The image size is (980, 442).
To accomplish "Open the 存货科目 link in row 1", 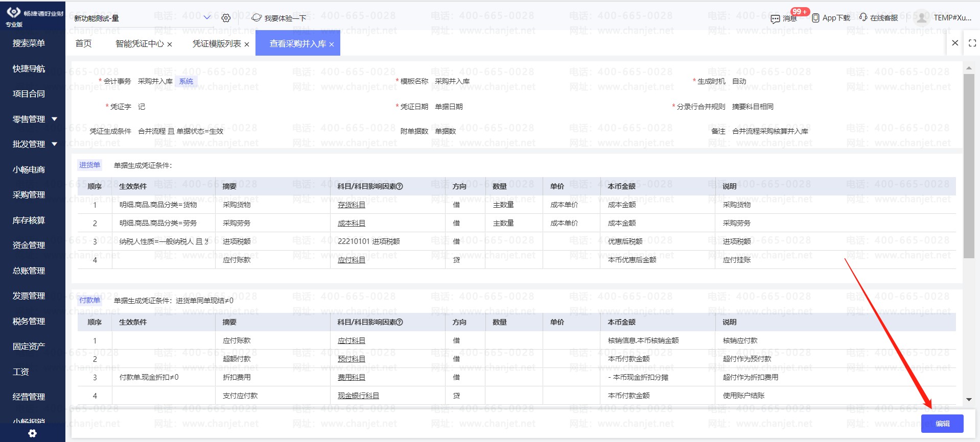I will click(351, 205).
